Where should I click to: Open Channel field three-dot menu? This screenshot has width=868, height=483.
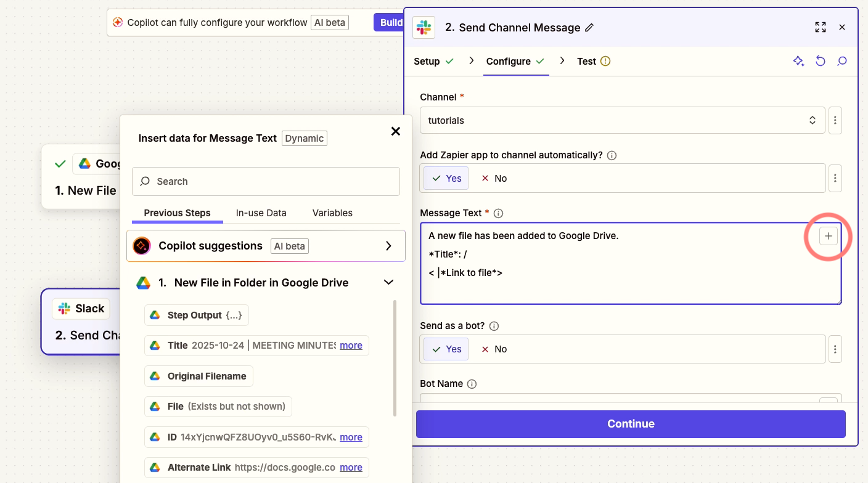pyautogui.click(x=835, y=120)
